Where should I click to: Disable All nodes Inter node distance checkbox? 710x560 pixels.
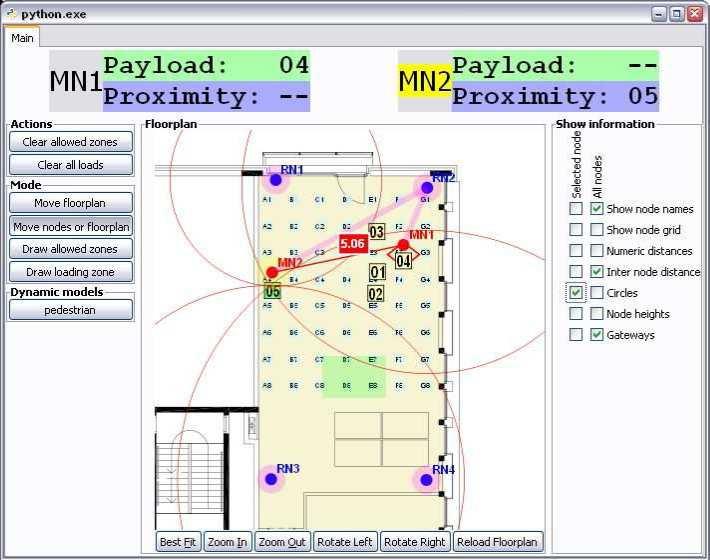597,272
